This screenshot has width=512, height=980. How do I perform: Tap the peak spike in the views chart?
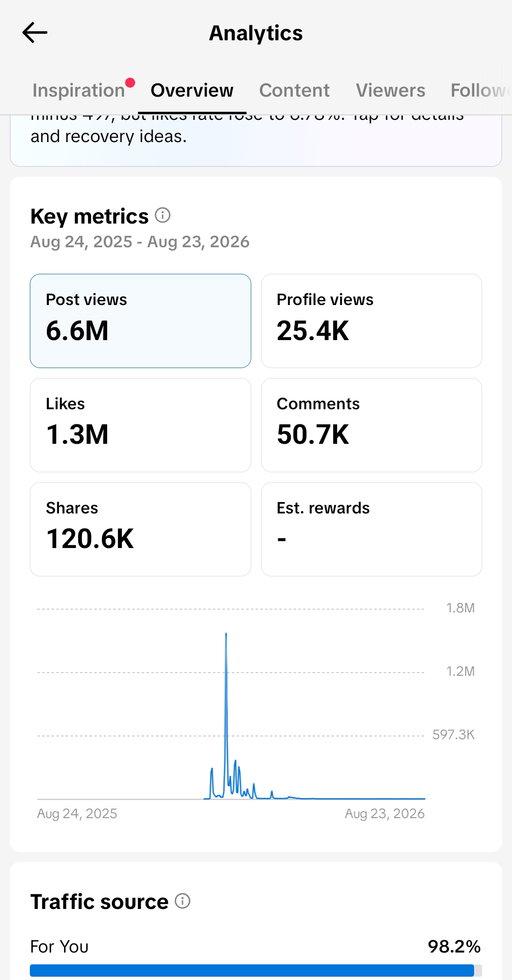click(226, 635)
